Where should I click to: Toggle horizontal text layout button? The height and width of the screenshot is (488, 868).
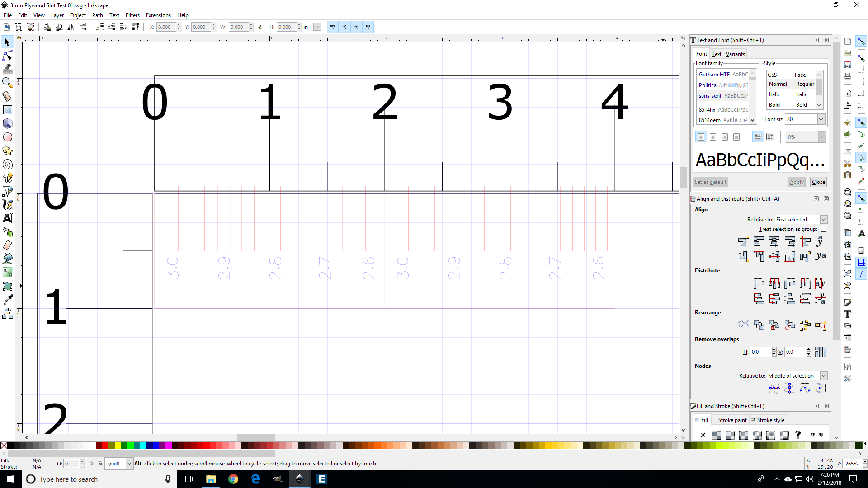[758, 137]
